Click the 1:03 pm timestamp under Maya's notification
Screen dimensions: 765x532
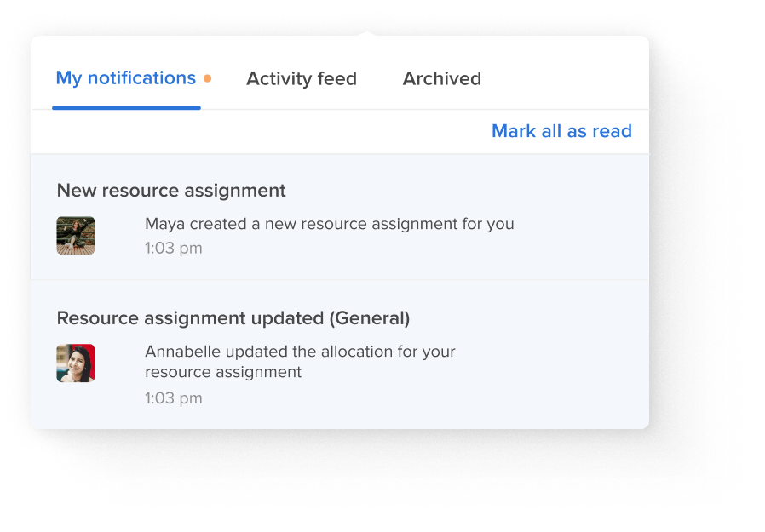174,249
